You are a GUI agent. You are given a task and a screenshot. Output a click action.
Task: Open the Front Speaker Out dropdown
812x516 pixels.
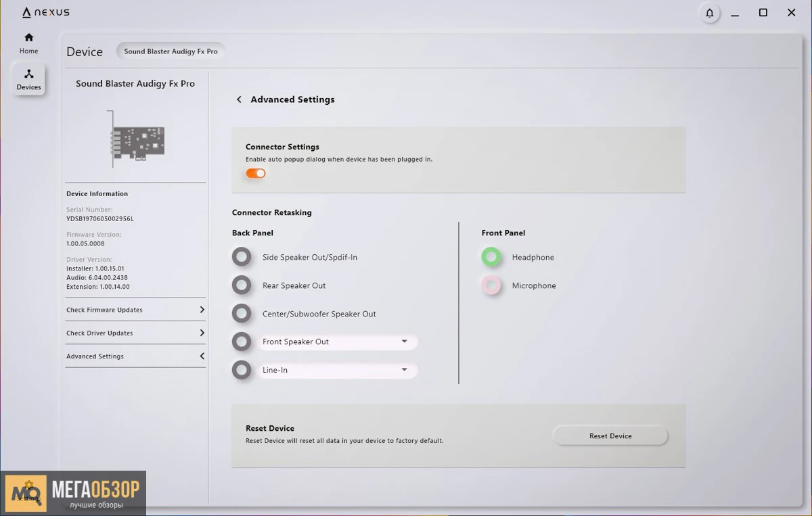click(x=336, y=342)
